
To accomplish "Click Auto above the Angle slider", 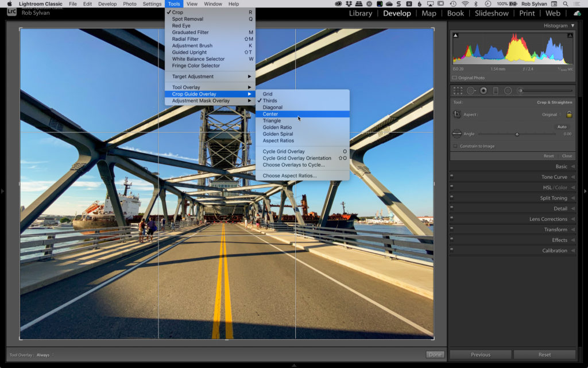I will click(562, 126).
